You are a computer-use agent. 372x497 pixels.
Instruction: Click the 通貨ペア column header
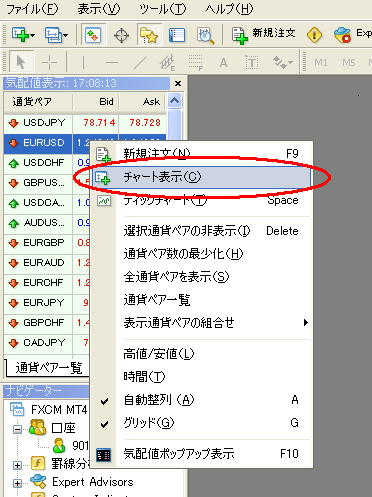[38, 102]
